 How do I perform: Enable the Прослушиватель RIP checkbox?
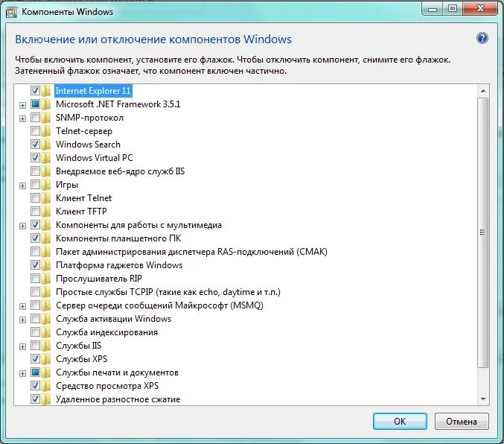[35, 279]
